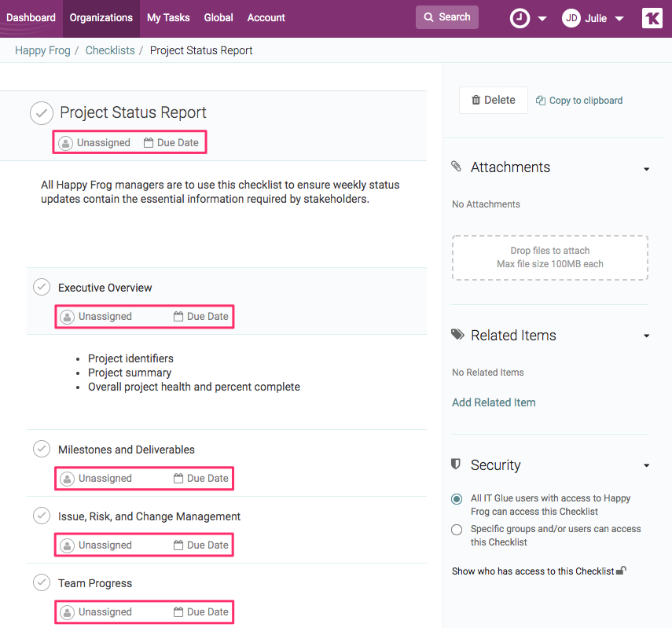This screenshot has height=628, width=672.
Task: Collapse the Related Items section arrow
Action: pos(646,336)
